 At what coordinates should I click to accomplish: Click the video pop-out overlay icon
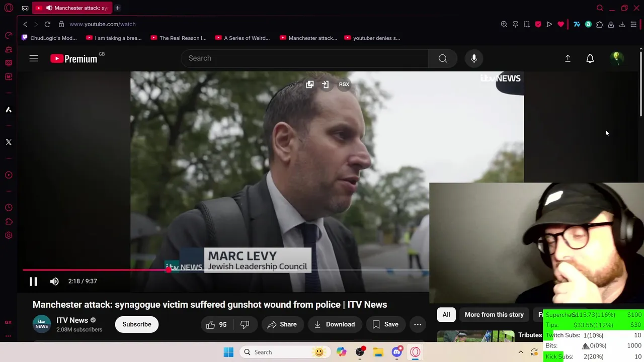pyautogui.click(x=310, y=84)
